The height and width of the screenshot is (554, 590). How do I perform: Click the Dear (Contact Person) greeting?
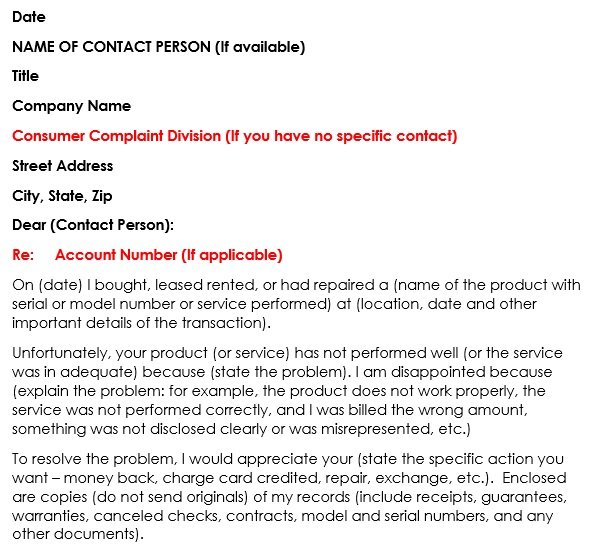point(93,225)
